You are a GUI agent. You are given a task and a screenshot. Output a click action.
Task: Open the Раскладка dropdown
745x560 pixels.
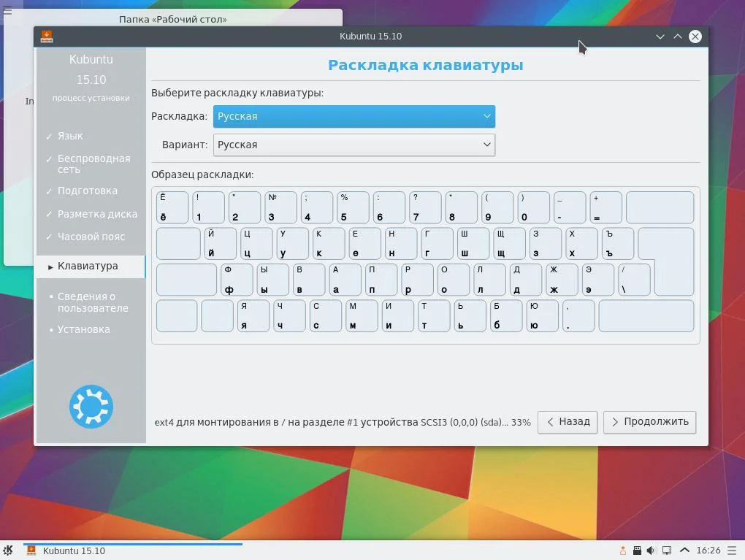(354, 116)
